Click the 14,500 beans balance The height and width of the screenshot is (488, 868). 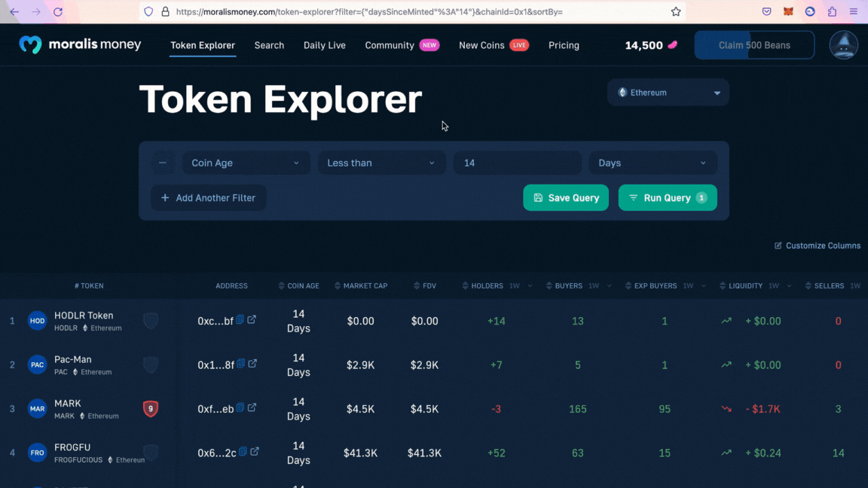(x=651, y=45)
